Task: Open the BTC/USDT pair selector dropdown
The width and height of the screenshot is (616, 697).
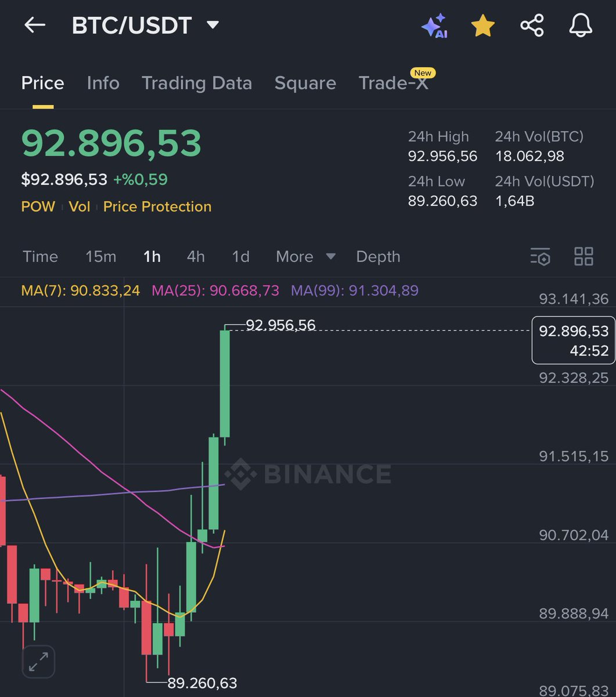Action: 212,26
